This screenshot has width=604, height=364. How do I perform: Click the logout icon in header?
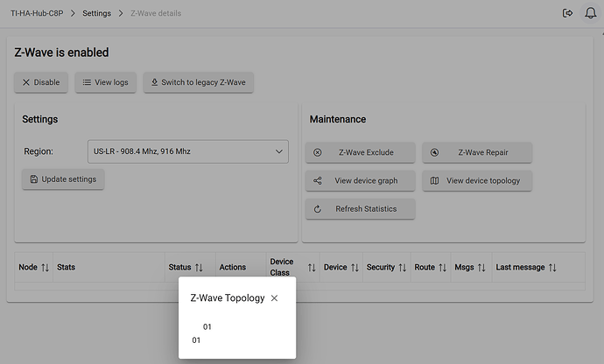click(567, 13)
